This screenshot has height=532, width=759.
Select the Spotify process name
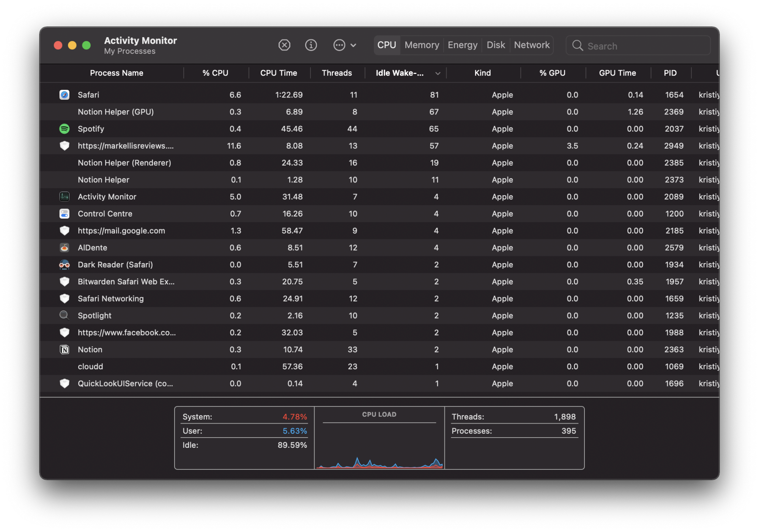[91, 129]
